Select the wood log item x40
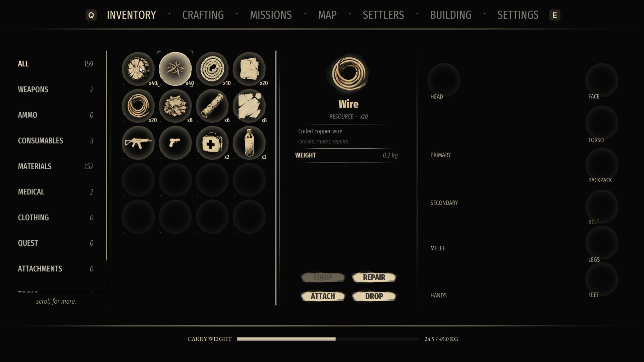The image size is (644, 362). 138,69
